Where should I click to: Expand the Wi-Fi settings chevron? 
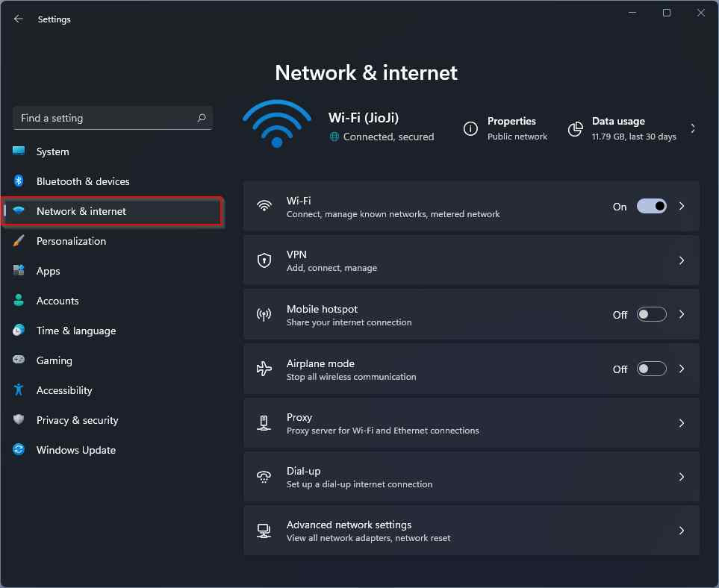(682, 207)
